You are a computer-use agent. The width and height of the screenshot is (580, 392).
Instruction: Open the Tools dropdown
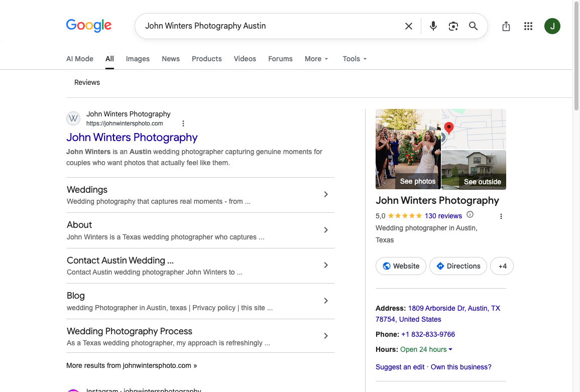pos(355,59)
